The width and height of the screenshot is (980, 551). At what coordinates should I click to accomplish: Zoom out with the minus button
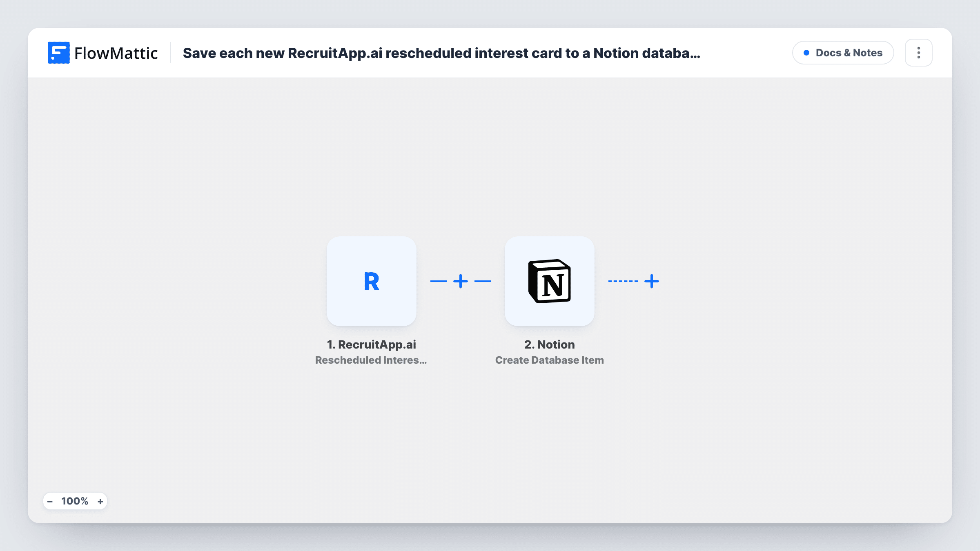pos(50,501)
